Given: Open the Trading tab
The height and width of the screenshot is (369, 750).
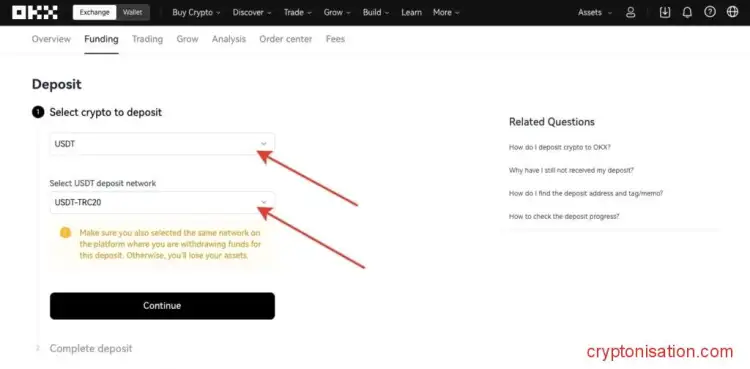Looking at the screenshot, I should click(x=147, y=39).
